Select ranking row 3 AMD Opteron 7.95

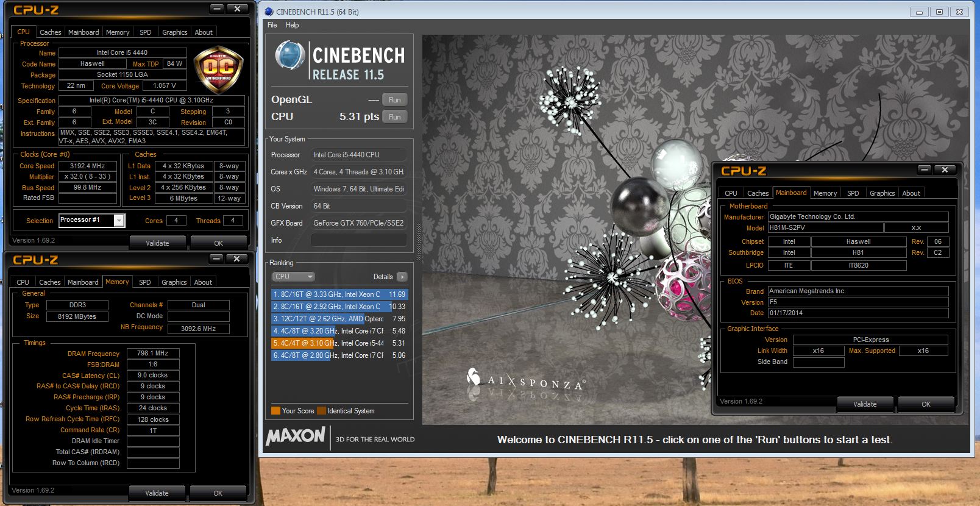tap(339, 319)
